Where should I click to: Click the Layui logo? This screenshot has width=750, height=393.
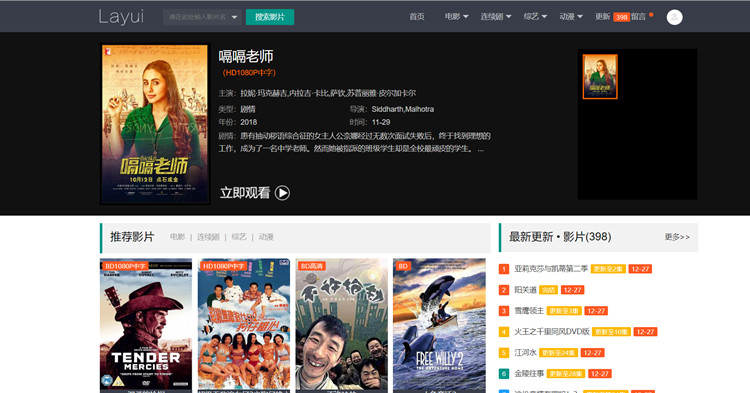click(121, 17)
